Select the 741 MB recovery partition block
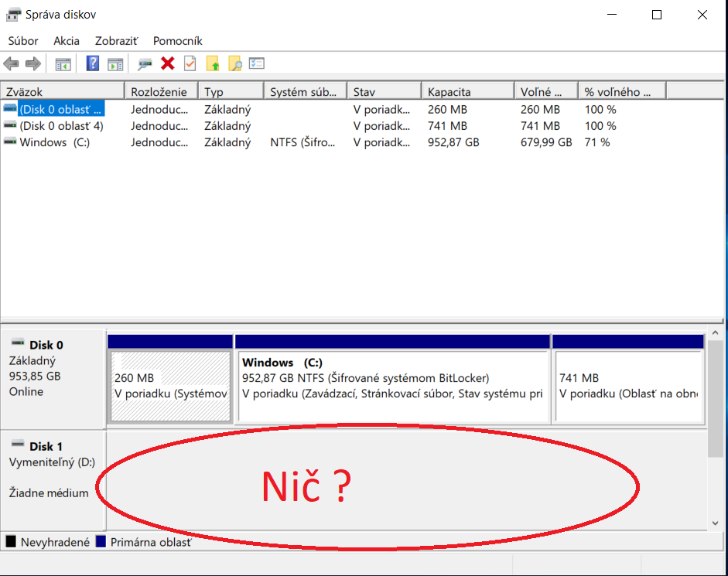Screen dimensions: 728x576 [627, 386]
